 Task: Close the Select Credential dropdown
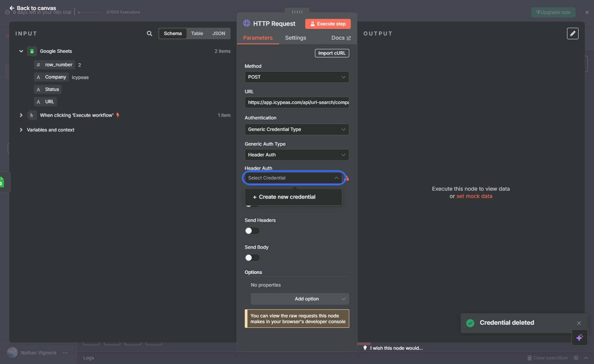coord(294,178)
